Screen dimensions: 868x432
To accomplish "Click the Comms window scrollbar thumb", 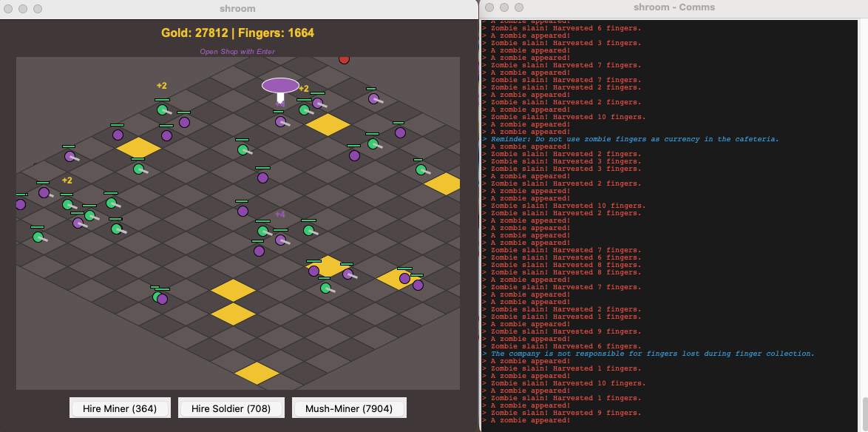I will click(x=864, y=413).
